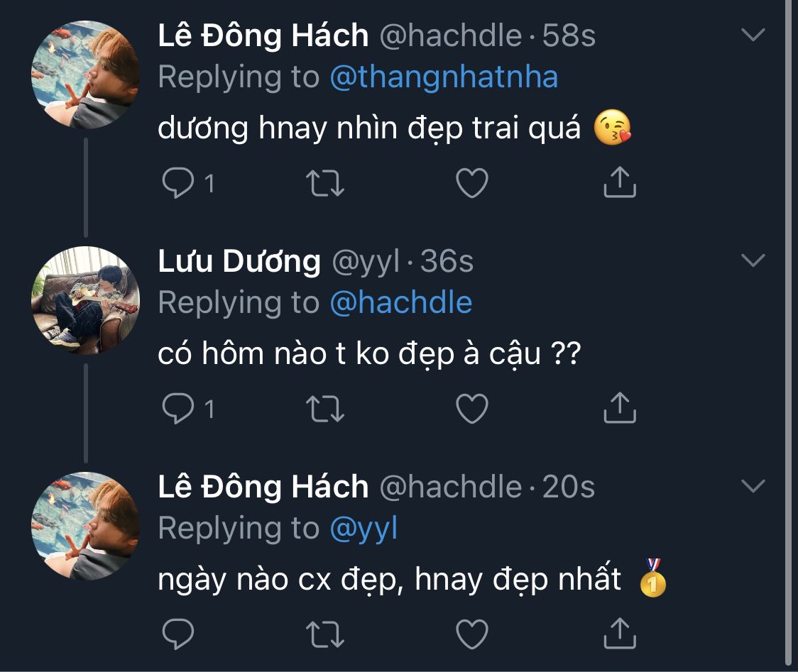This screenshot has width=798, height=672.
Task: Open Lưu Dương's profile picture
Action: pos(85,301)
